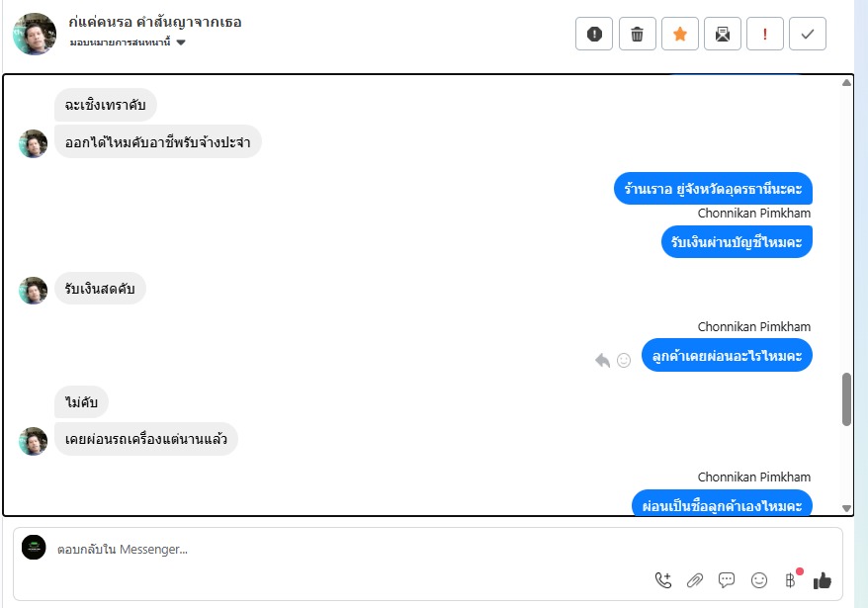Click the customer name in conversation header
The image size is (868, 608).
tap(155, 22)
